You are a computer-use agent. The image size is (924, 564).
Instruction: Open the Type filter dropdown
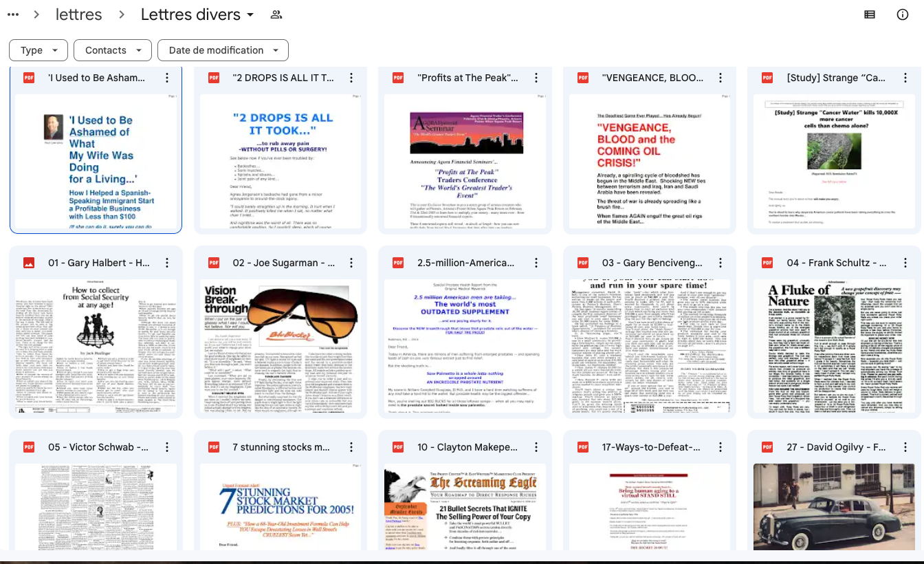(x=38, y=50)
